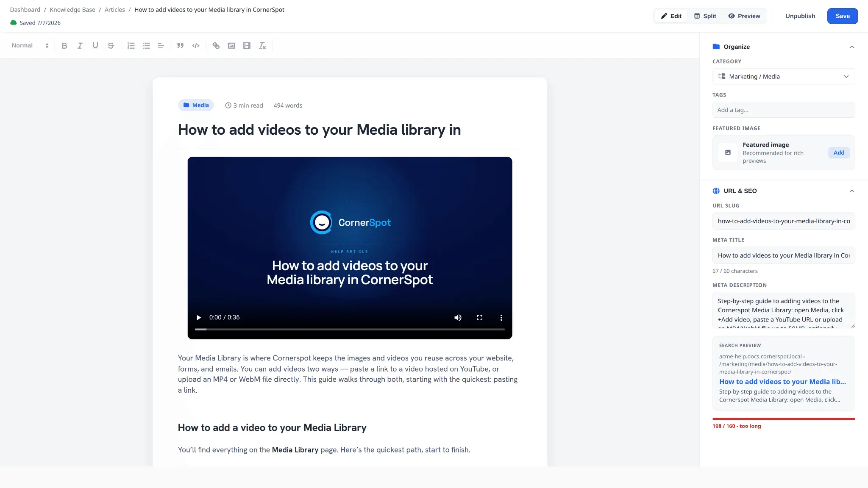
Task: Edit the URL slug field
Action: tap(784, 221)
